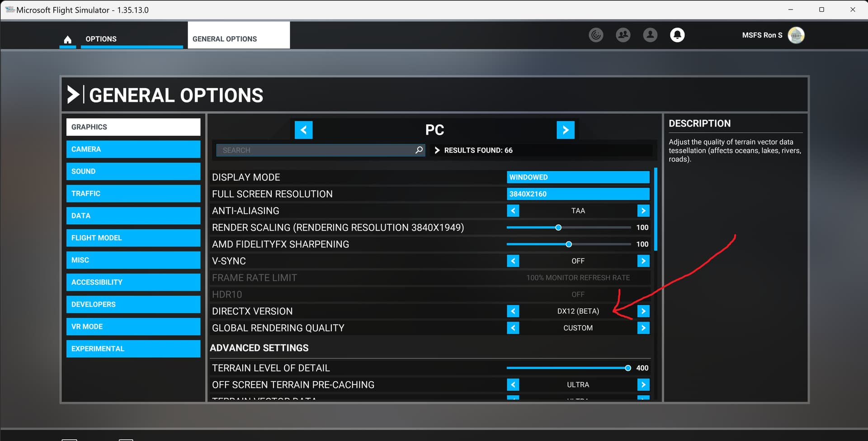Click the RESULTS FOUND: 66 text
The width and height of the screenshot is (868, 441).
478,150
